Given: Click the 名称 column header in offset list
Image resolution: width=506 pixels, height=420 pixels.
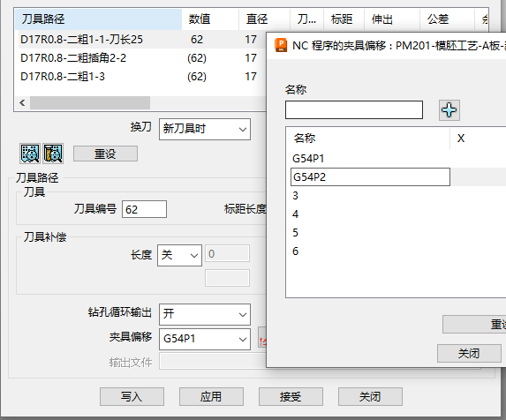Looking at the screenshot, I should point(368,139).
